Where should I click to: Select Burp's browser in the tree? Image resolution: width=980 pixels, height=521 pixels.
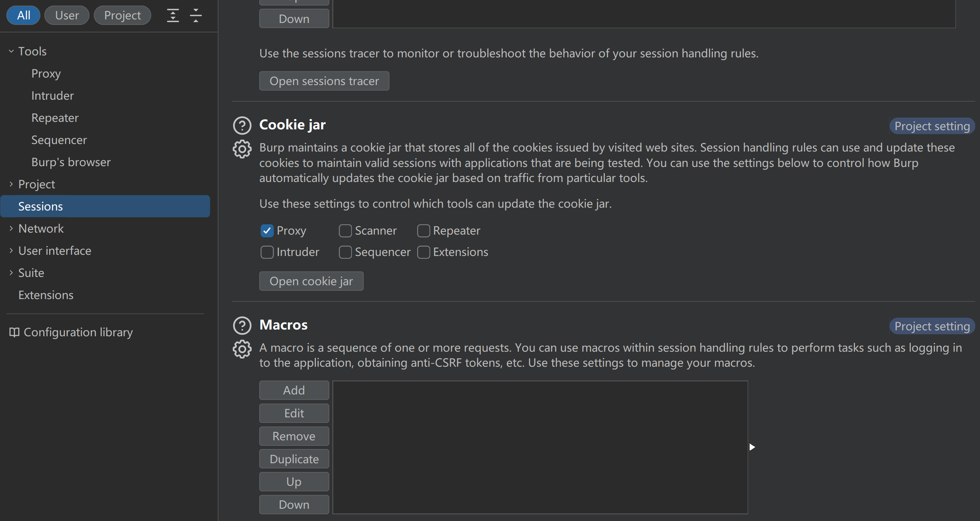coord(71,162)
